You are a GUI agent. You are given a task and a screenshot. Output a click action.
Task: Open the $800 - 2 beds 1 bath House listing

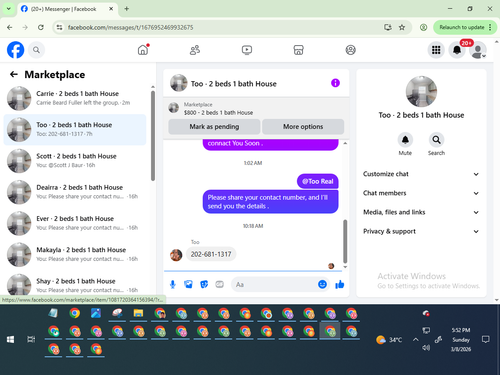pos(218,113)
